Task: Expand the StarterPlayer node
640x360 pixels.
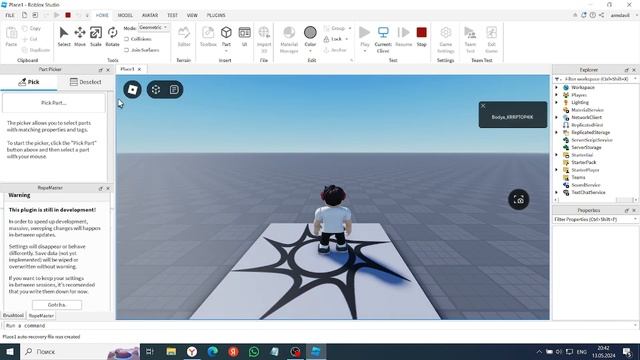Action: [556, 170]
